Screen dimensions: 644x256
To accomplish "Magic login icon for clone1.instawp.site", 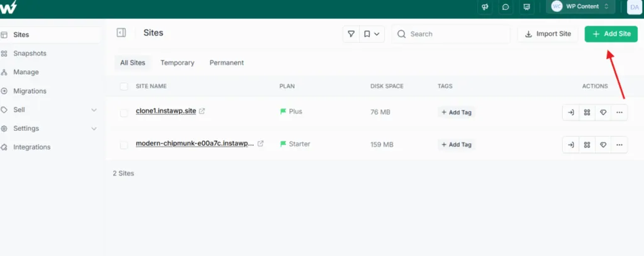I will (571, 112).
